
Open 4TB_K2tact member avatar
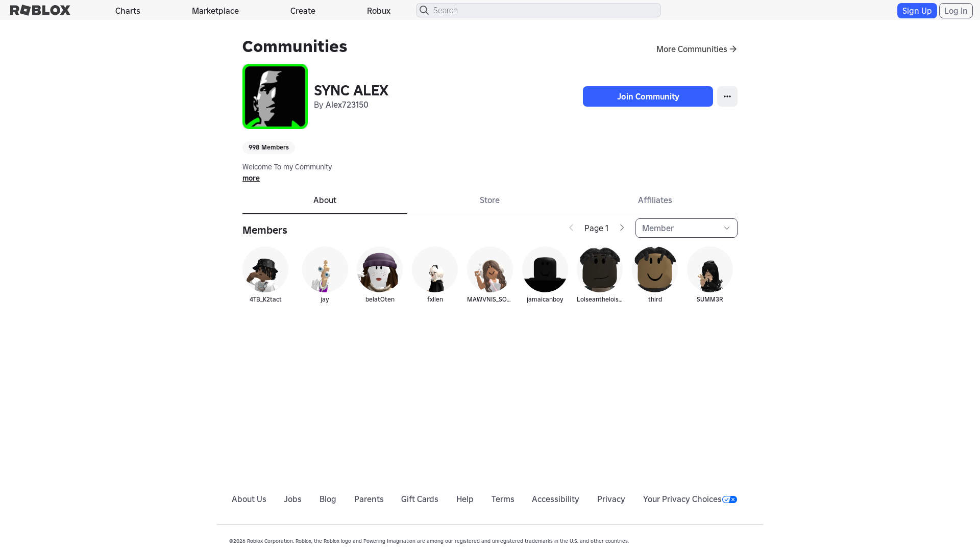265,269
